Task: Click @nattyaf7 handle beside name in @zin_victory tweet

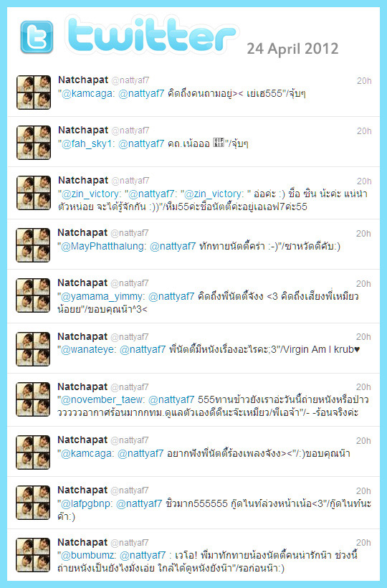Action: (x=130, y=181)
